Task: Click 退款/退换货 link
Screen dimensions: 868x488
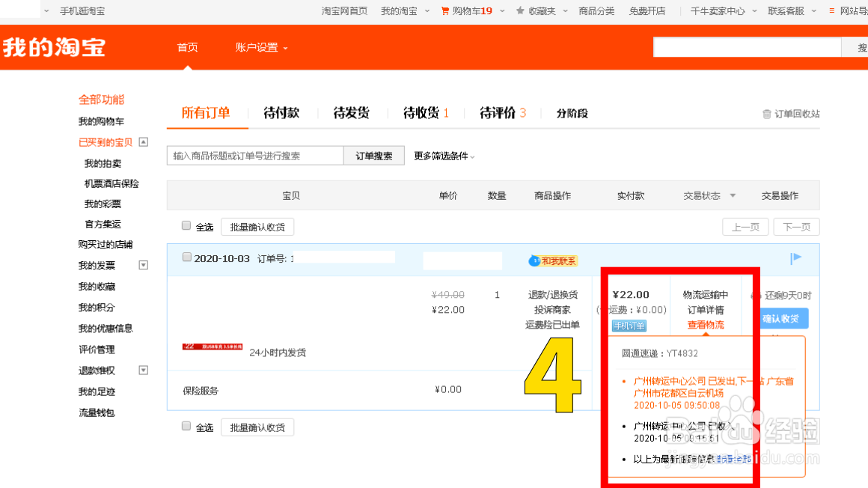Action: (x=552, y=295)
